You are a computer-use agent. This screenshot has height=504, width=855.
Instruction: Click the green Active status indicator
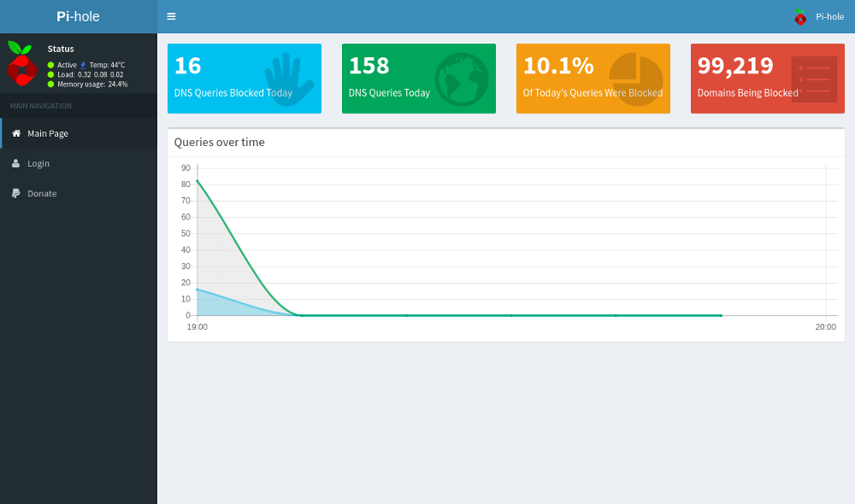(x=51, y=65)
